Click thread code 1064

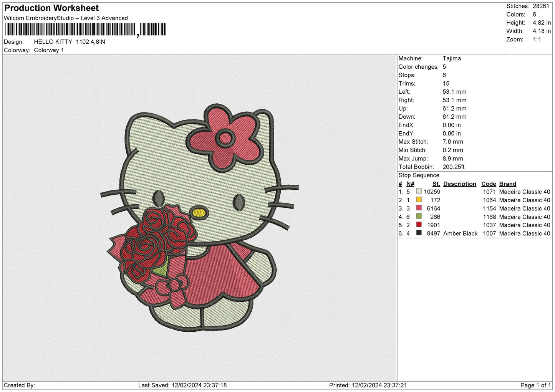pyautogui.click(x=490, y=200)
